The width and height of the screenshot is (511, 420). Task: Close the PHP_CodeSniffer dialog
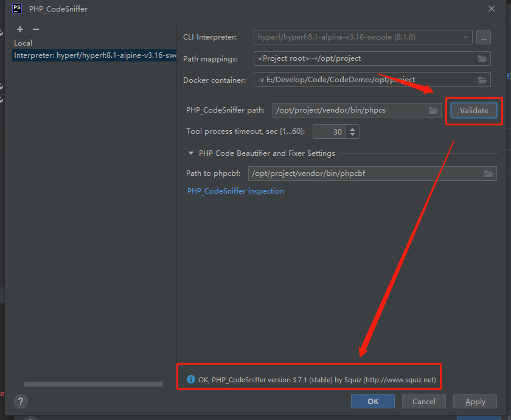pyautogui.click(x=492, y=9)
